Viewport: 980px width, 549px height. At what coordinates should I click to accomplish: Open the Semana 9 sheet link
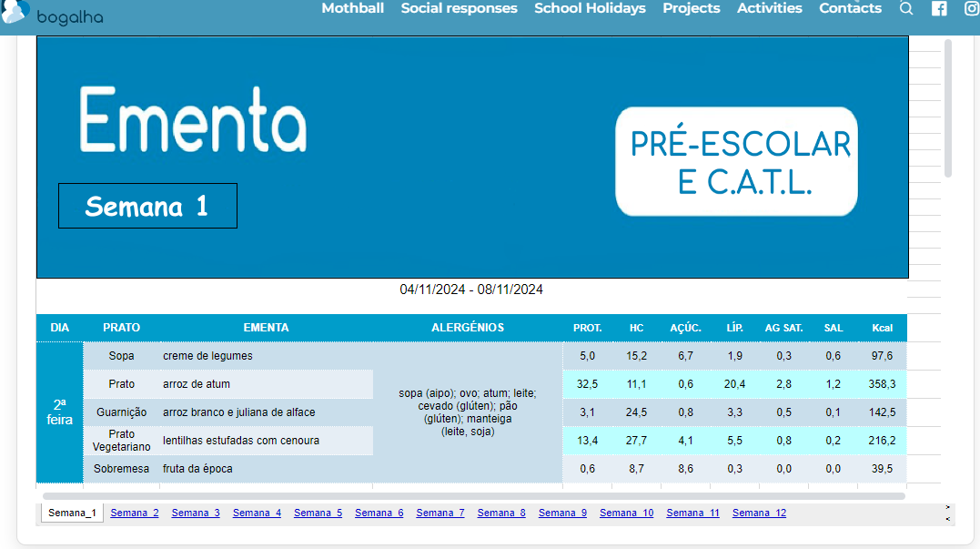[562, 513]
